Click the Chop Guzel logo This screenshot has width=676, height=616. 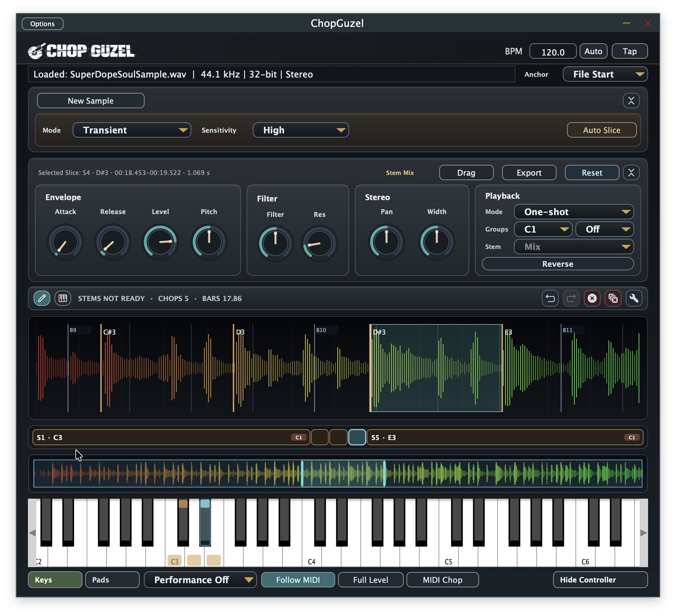82,51
